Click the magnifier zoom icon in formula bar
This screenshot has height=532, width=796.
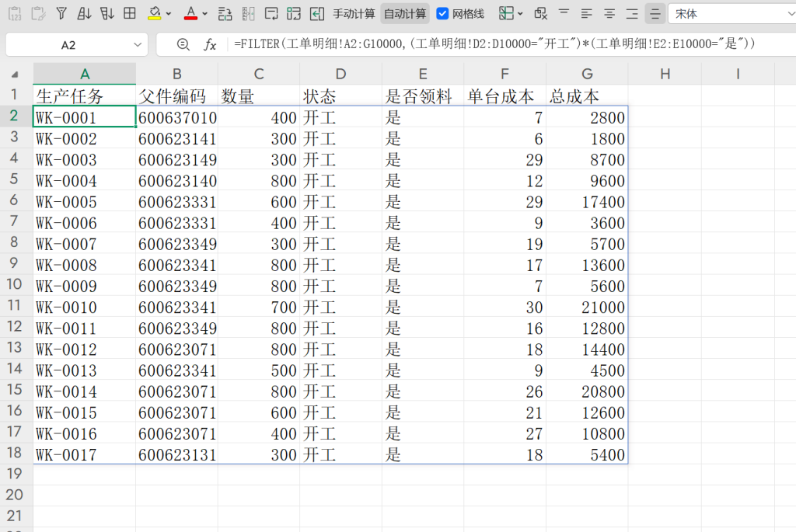click(x=183, y=44)
